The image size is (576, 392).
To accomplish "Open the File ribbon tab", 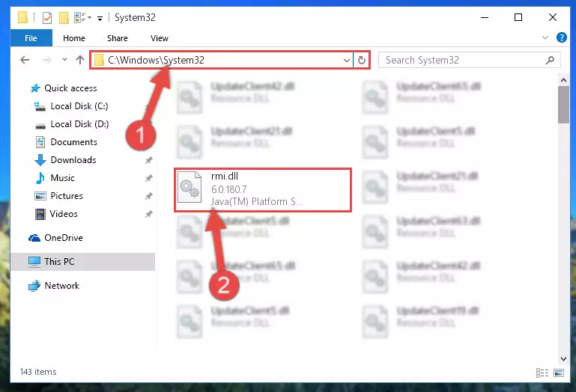I will click(31, 38).
